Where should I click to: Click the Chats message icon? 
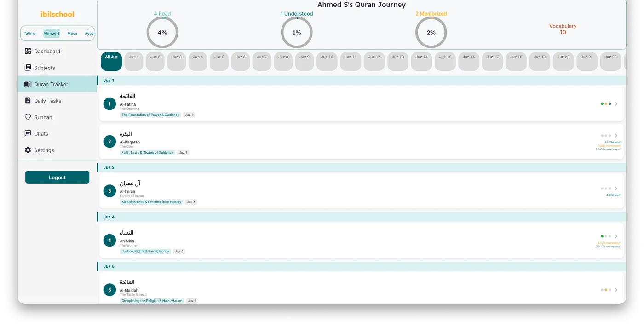pos(28,133)
